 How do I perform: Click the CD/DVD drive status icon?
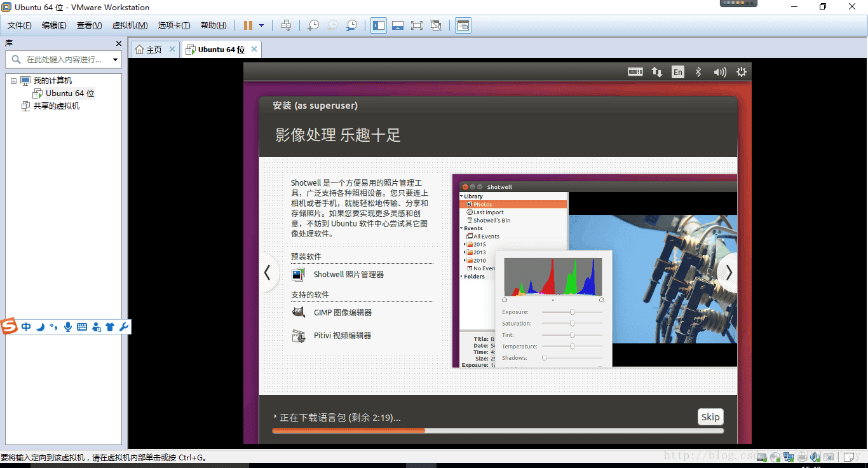tap(775, 457)
